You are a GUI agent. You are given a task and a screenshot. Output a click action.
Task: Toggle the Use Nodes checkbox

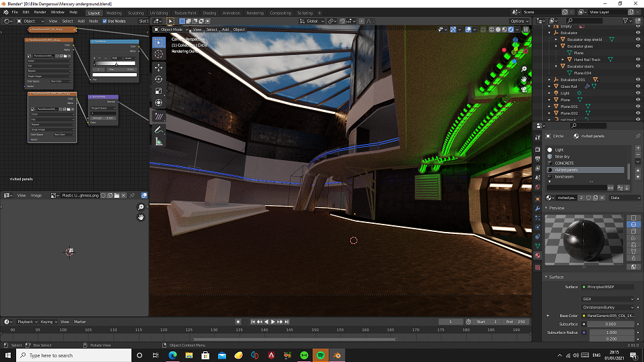point(105,21)
